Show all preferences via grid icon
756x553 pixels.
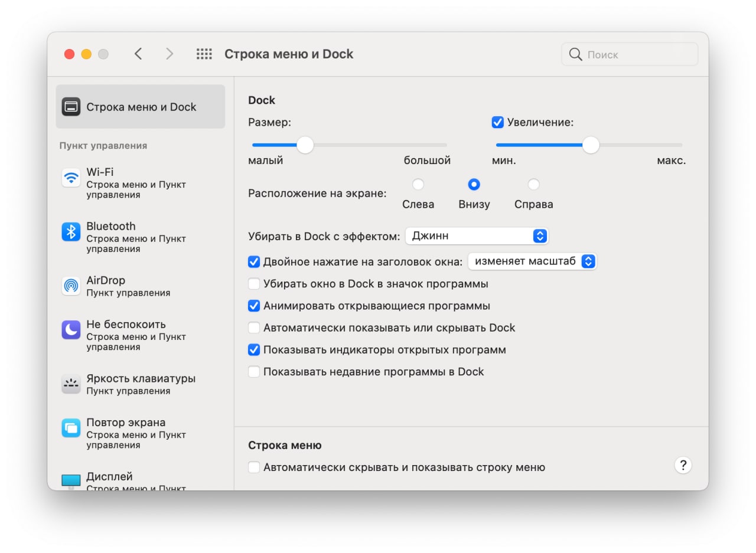tap(204, 54)
